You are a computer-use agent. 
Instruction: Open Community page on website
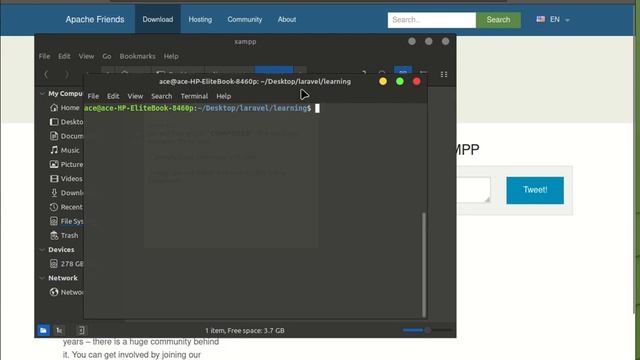point(244,19)
